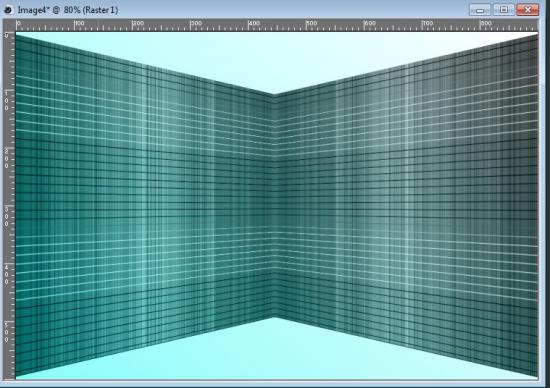
Task: Minimize the Image4 document window
Action: pos(480,10)
